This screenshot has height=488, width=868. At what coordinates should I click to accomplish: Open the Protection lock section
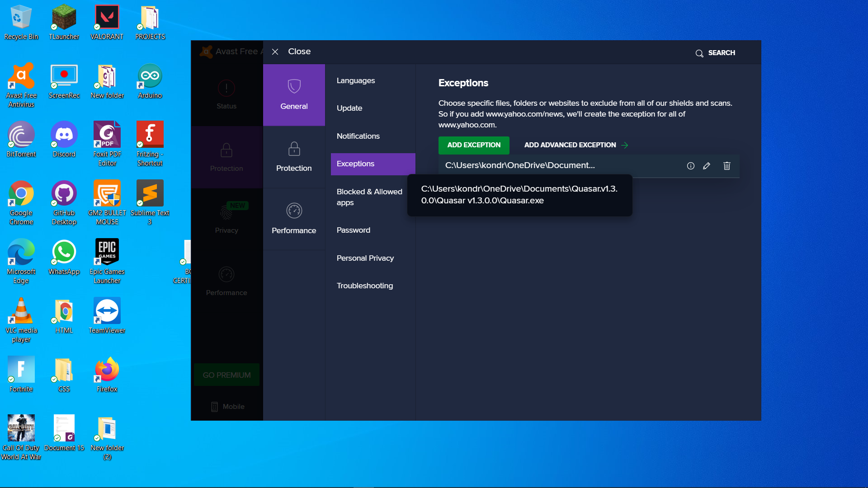(294, 157)
